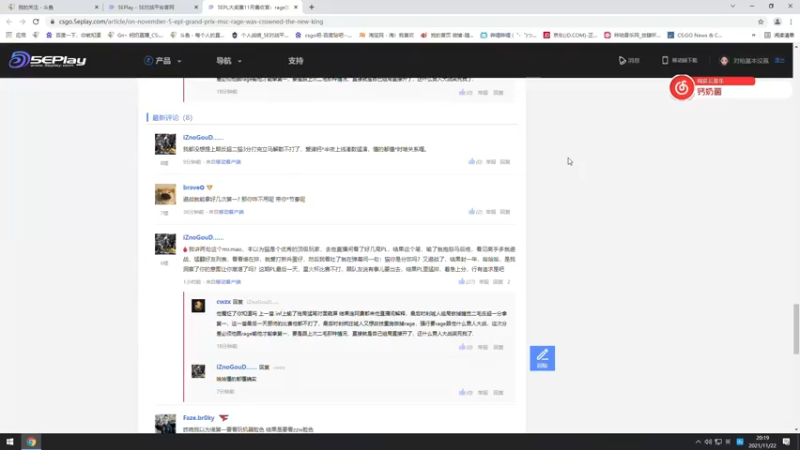Open 应用 apps bookmark shortcut
The height and width of the screenshot is (450, 800).
click(x=15, y=35)
